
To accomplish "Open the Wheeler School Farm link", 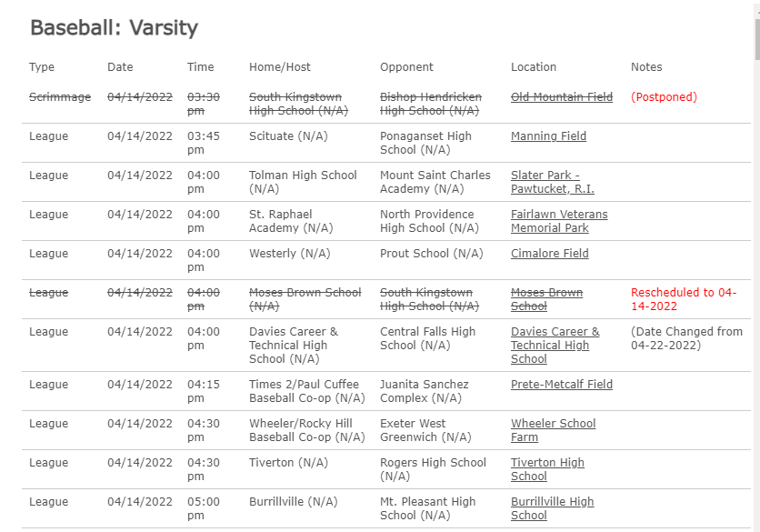I will [553, 430].
